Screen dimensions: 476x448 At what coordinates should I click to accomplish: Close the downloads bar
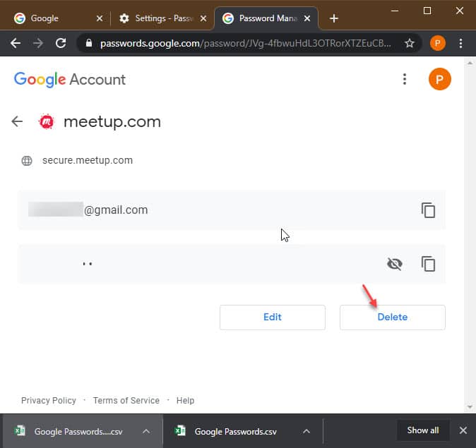click(463, 430)
